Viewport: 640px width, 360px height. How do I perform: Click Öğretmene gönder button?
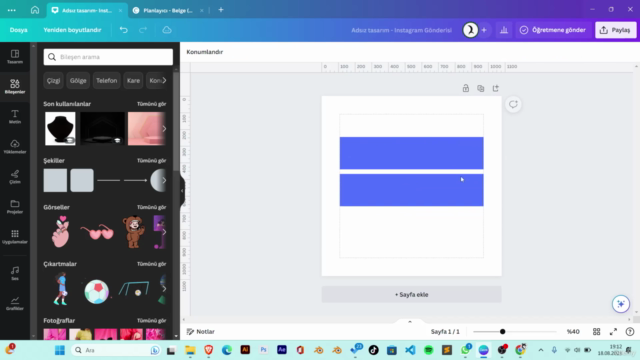553,30
